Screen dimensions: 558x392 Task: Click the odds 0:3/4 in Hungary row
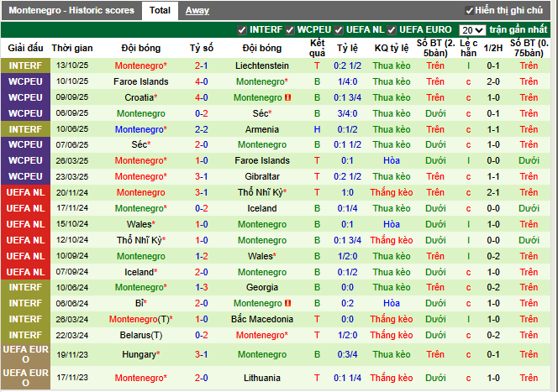pyautogui.click(x=347, y=354)
